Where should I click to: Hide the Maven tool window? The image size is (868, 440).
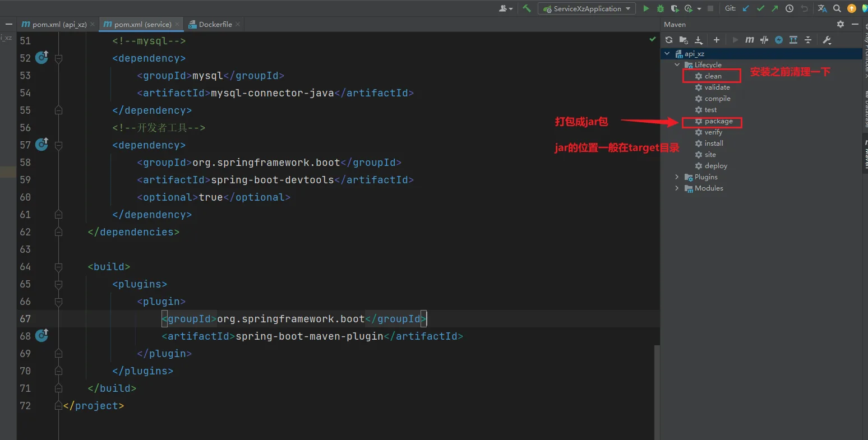coord(855,24)
